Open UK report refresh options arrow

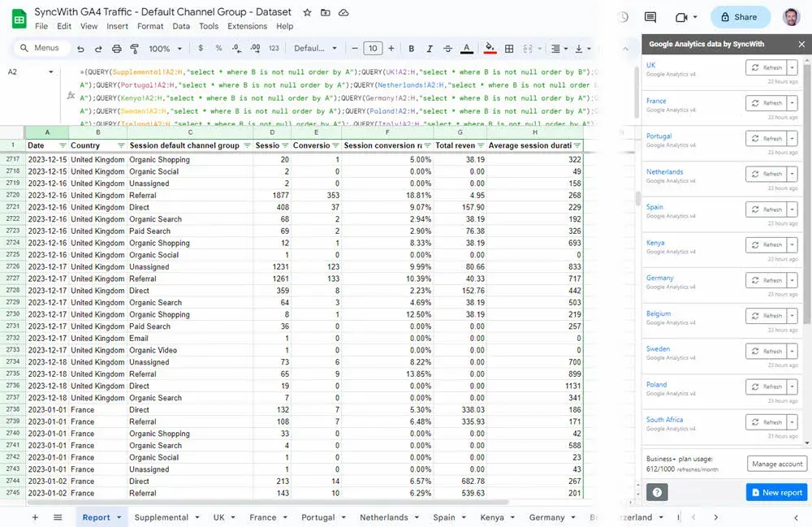pyautogui.click(x=792, y=67)
